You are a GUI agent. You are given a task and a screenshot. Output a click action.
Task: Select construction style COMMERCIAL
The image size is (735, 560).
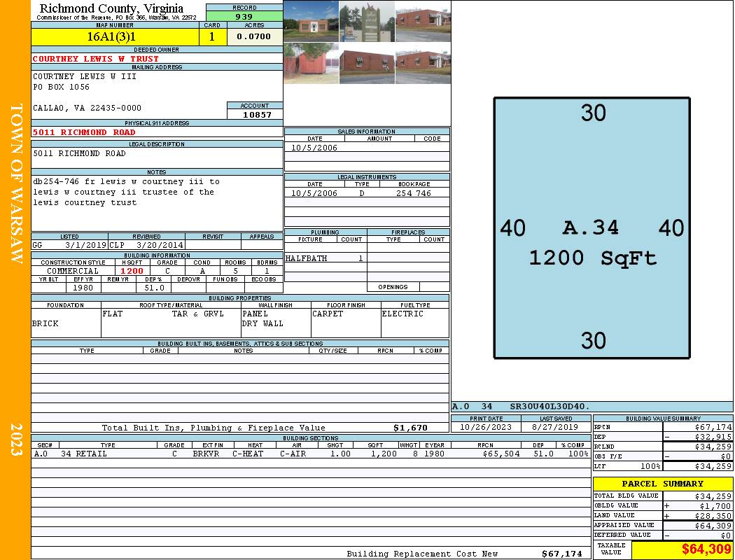coord(73,272)
